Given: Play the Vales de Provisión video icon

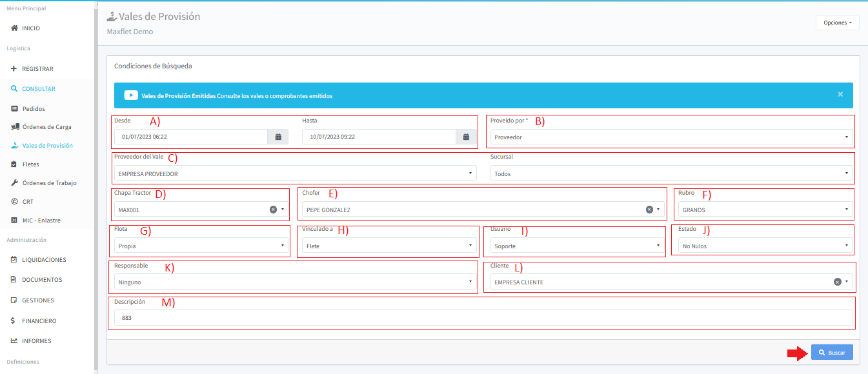Looking at the screenshot, I should tap(131, 95).
